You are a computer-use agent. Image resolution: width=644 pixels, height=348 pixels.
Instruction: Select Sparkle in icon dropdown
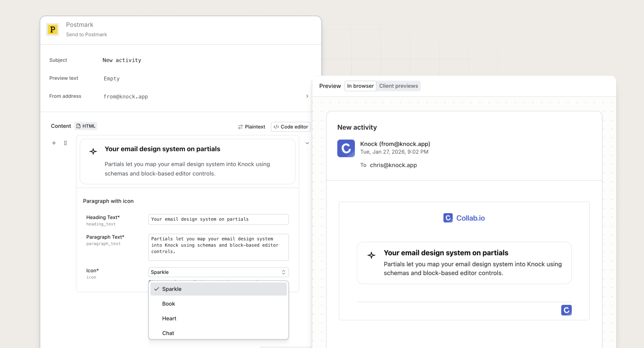218,289
